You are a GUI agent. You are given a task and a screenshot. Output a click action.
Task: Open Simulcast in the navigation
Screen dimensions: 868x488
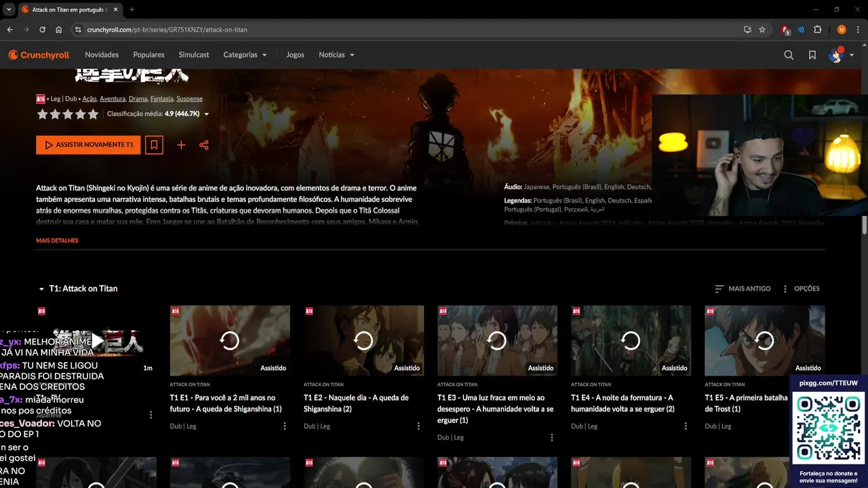(194, 55)
